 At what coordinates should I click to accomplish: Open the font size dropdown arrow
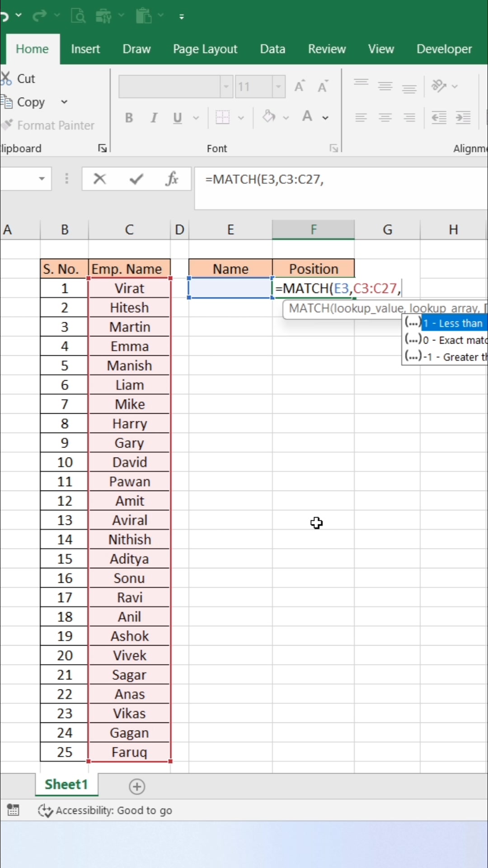pos(279,87)
